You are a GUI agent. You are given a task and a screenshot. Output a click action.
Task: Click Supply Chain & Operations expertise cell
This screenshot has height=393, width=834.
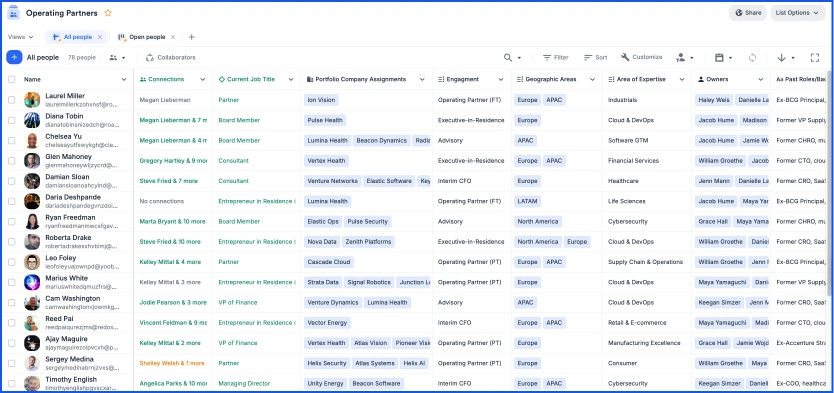click(645, 262)
